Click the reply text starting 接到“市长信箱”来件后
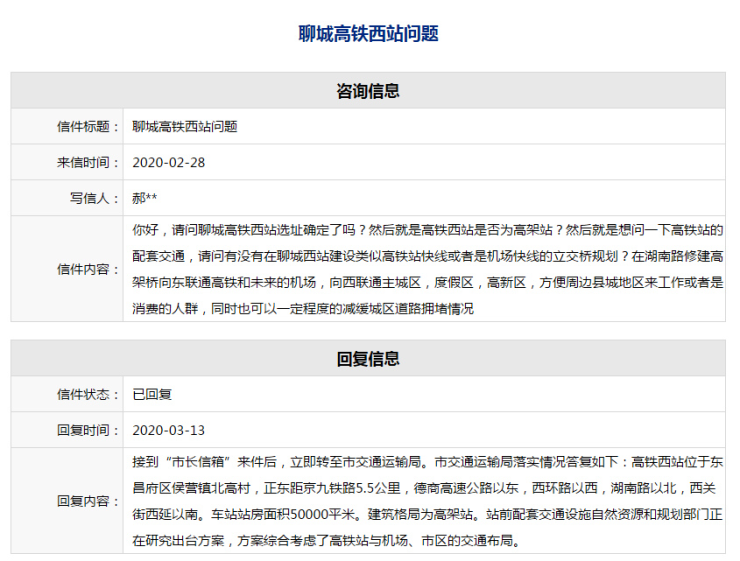This screenshot has height=561, width=740. tap(428, 501)
